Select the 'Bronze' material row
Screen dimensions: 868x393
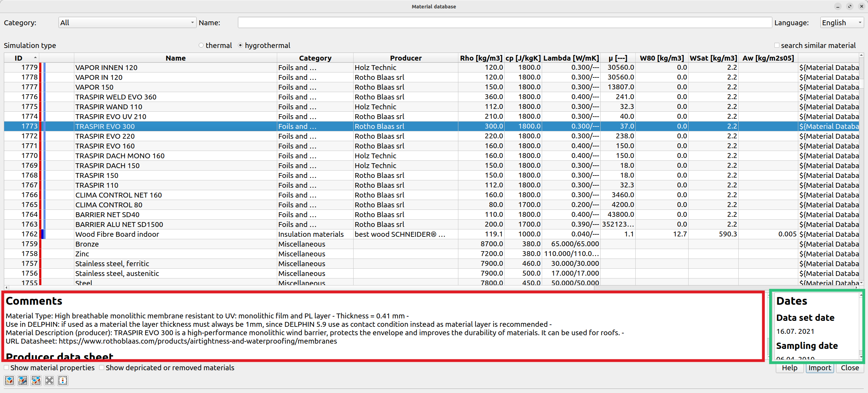coord(431,244)
